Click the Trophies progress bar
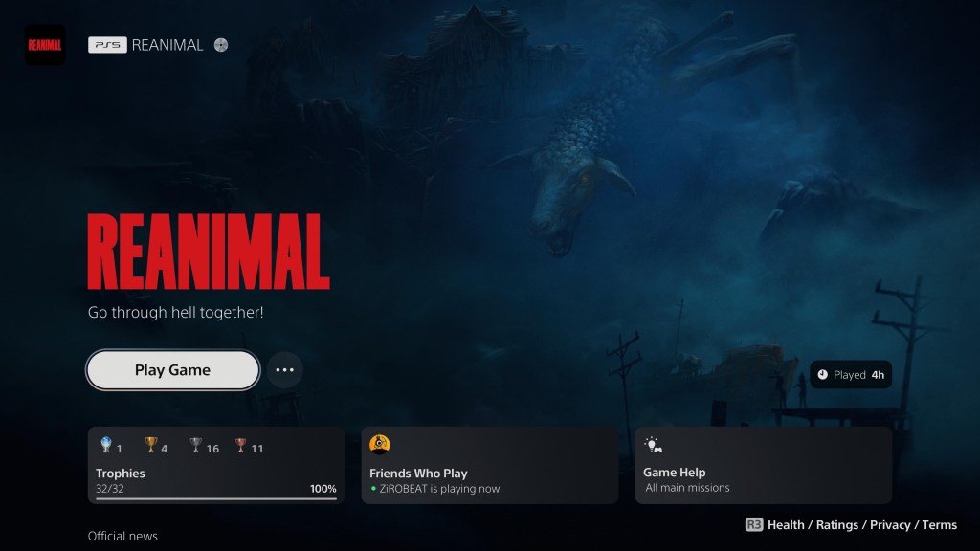The width and height of the screenshot is (980, 551). [x=215, y=498]
